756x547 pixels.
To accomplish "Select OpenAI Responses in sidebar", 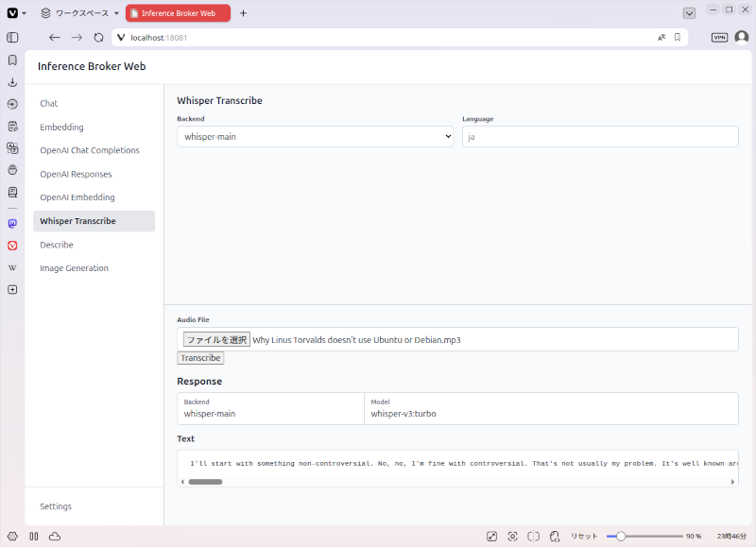I will click(94, 174).
